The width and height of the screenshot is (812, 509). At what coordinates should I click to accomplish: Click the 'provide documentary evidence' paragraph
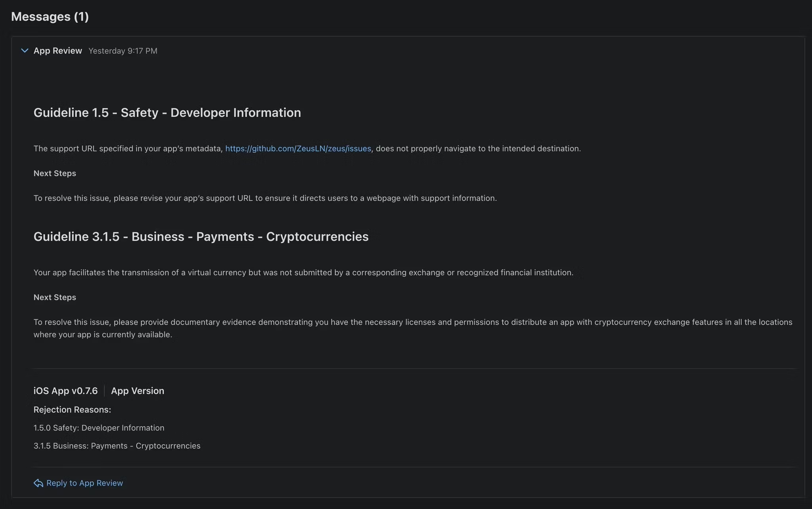412,322
